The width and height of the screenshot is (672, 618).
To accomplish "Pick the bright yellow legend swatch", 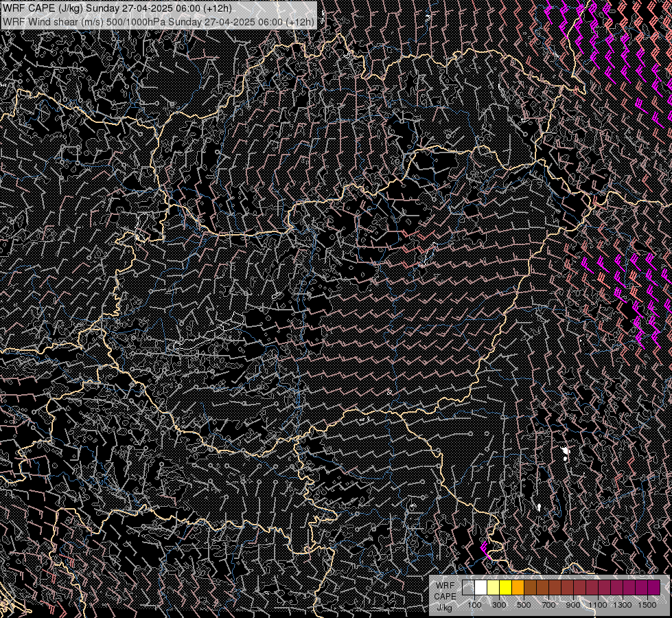I will (506, 588).
